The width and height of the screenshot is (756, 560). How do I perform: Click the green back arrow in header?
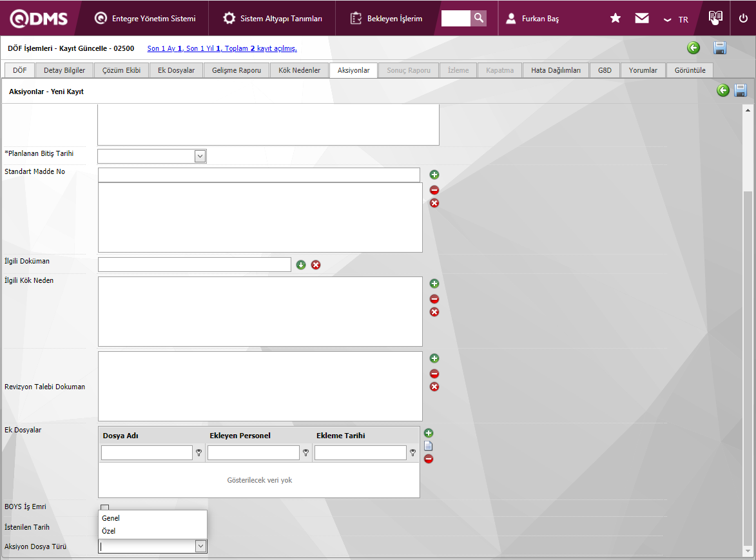(693, 48)
